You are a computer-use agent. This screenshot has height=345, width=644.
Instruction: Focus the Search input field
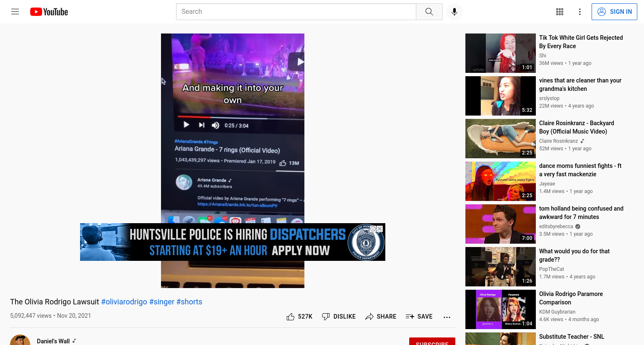coord(296,12)
